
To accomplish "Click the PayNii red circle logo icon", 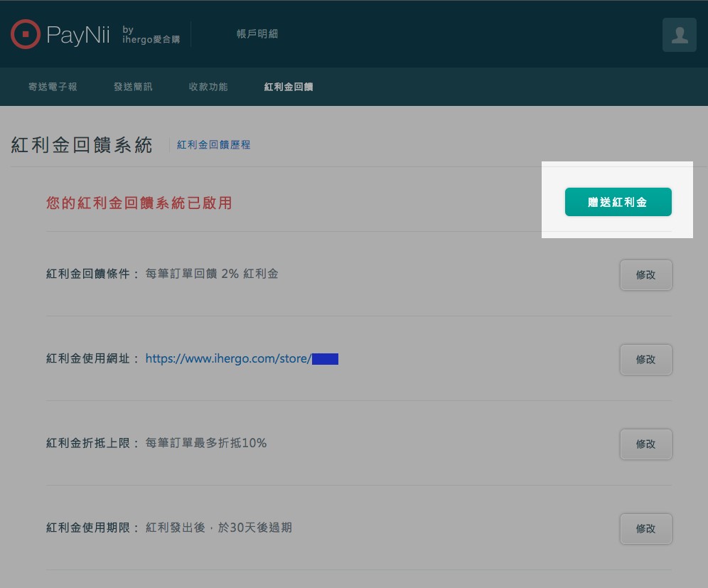I will [x=26, y=34].
